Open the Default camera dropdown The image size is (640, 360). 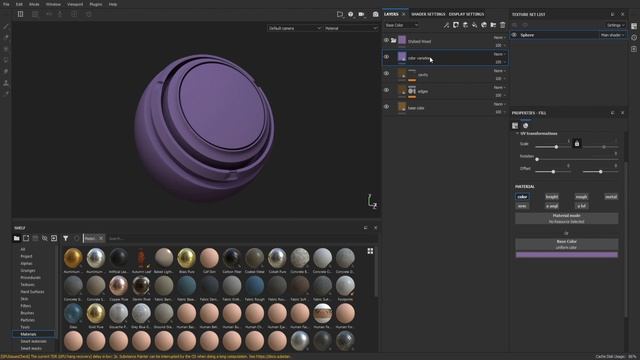[294, 28]
